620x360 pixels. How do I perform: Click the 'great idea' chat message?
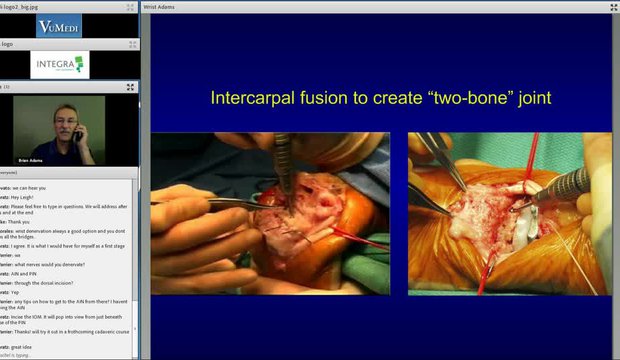point(16,347)
